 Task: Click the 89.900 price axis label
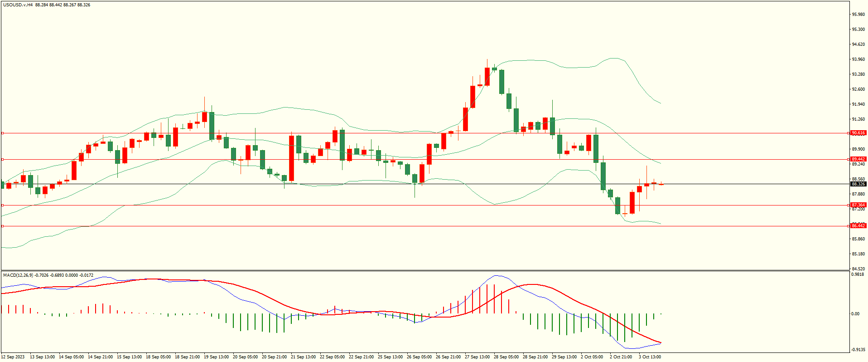[x=858, y=149]
